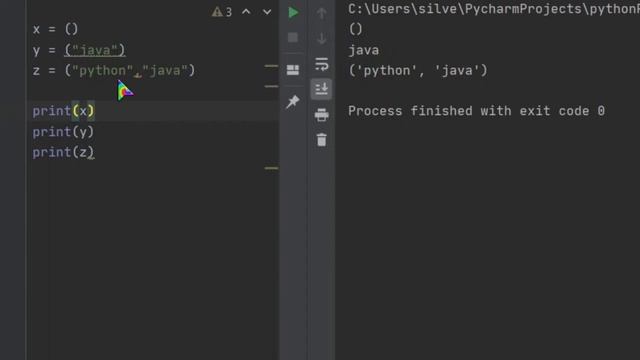Click the Process finished with exit code text
The height and width of the screenshot is (360, 640).
[476, 111]
